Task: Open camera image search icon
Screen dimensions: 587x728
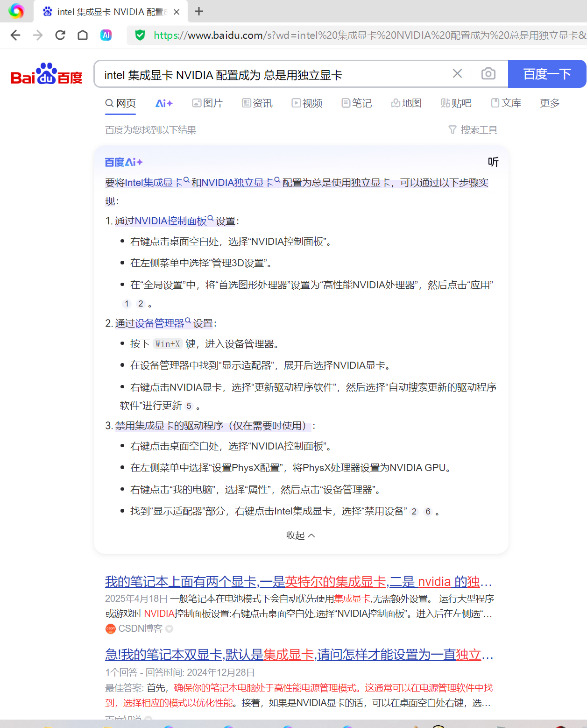Action: (488, 73)
